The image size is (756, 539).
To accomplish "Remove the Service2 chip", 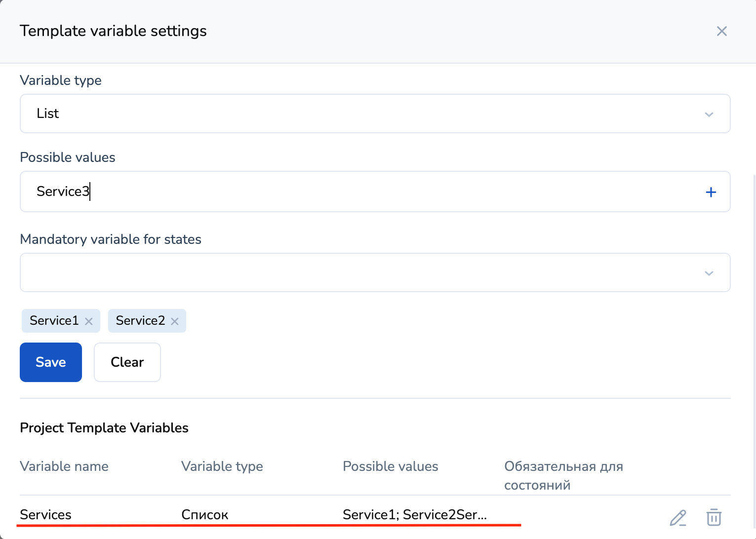I will click(x=175, y=321).
